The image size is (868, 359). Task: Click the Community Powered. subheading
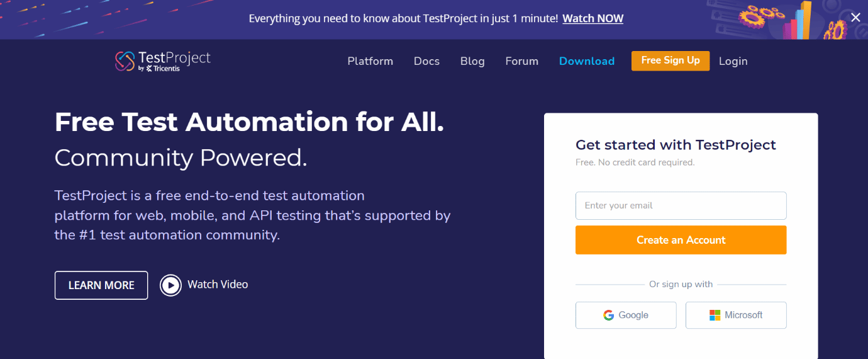coord(181,157)
